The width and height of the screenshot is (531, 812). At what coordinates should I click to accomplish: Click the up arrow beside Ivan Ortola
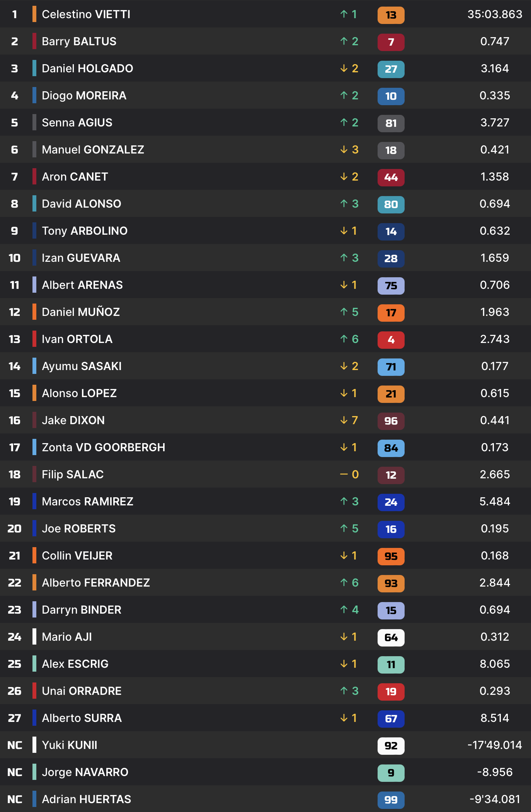coord(344,339)
